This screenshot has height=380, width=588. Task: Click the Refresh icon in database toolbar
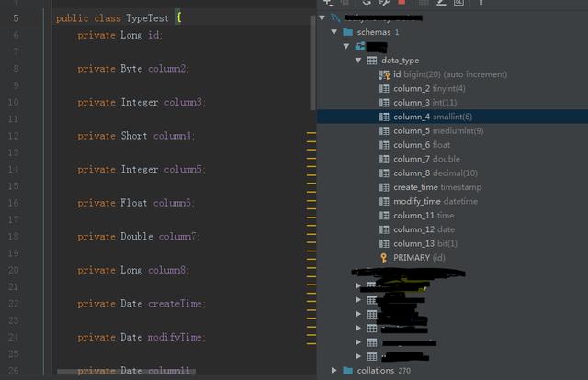coord(367,2)
